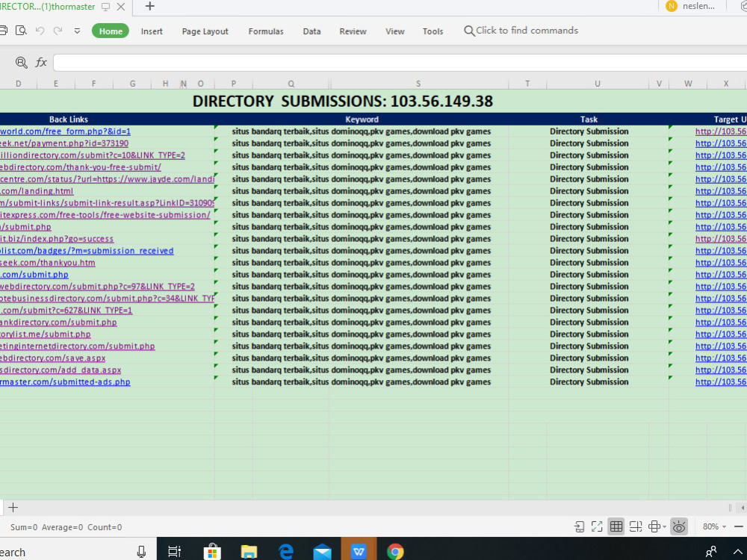Select the Task header cell

(589, 119)
